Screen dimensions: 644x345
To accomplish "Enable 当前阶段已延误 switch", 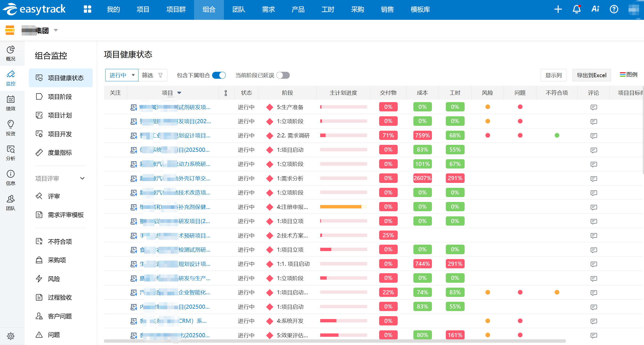I will click(283, 75).
